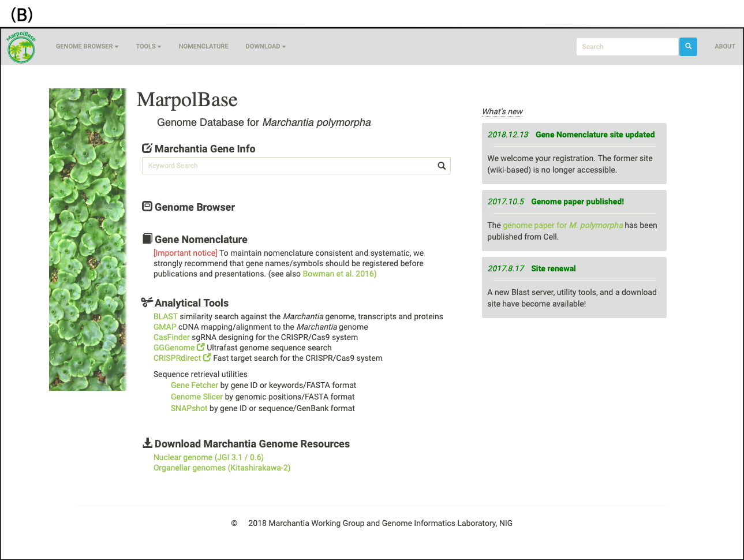This screenshot has height=560, width=744.
Task: Follow the Bowman et al. 2016 link
Action: [x=339, y=274]
